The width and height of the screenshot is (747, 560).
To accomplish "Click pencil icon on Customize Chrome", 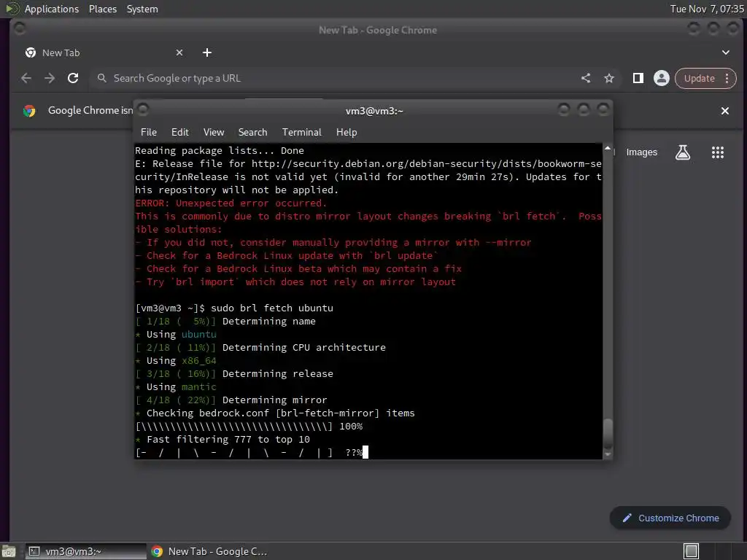I will pos(627,518).
